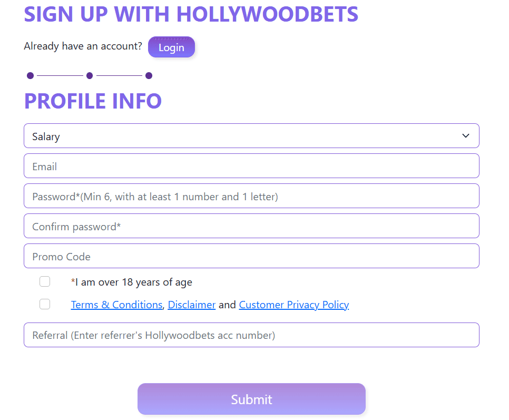Viewport: 509px width, 420px height.
Task: Check the Terms & Conditions agreement box
Action: [x=45, y=304]
